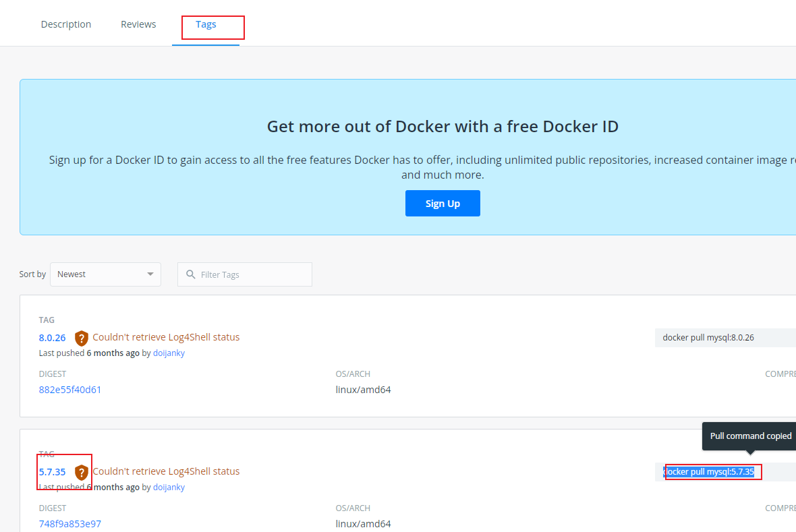Copy the docker pull mysql:8.0.26 command
The height and width of the screenshot is (532, 796).
click(708, 337)
